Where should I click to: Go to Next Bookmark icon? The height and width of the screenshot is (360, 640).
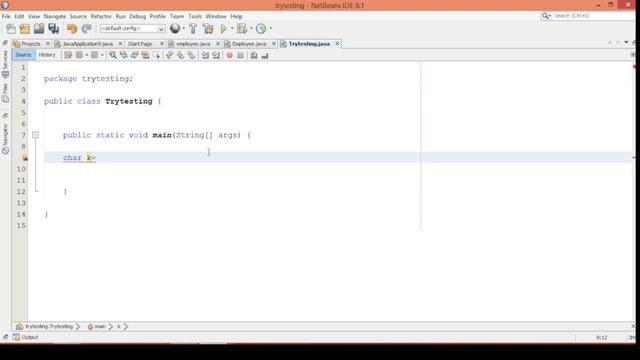(180, 55)
